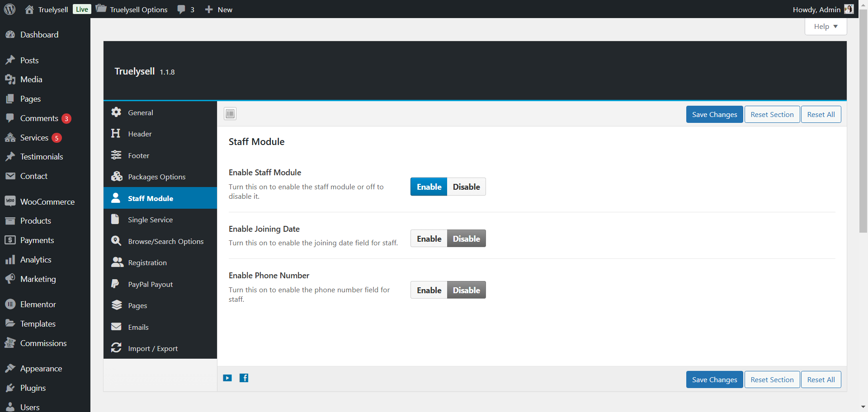This screenshot has width=868, height=412.
Task: Click the comments bubble icon in admin bar
Action: (x=182, y=9)
